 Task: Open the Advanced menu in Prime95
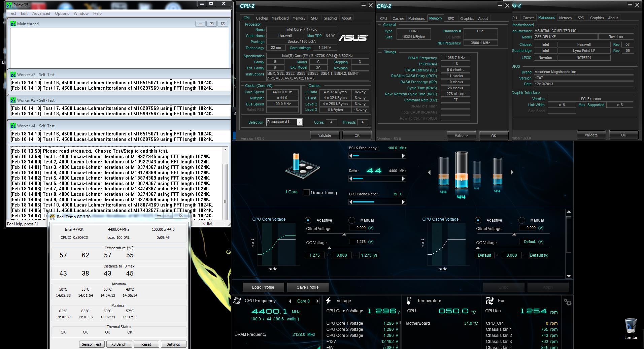click(41, 13)
